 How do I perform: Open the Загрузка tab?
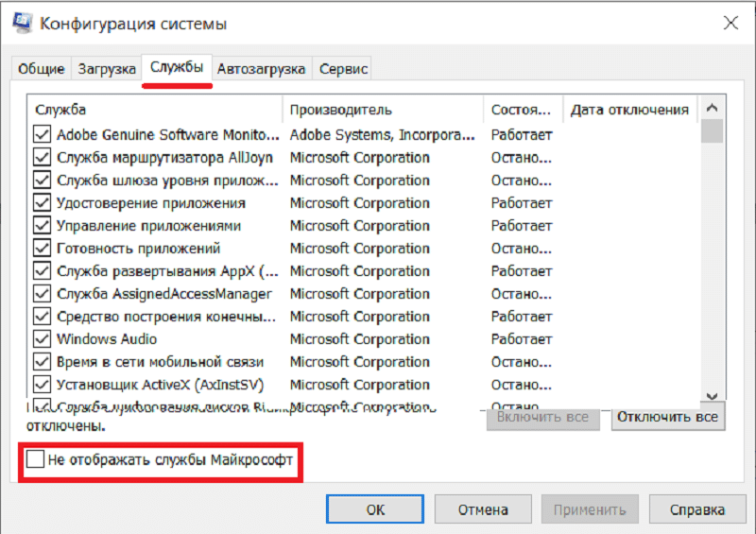point(107,69)
